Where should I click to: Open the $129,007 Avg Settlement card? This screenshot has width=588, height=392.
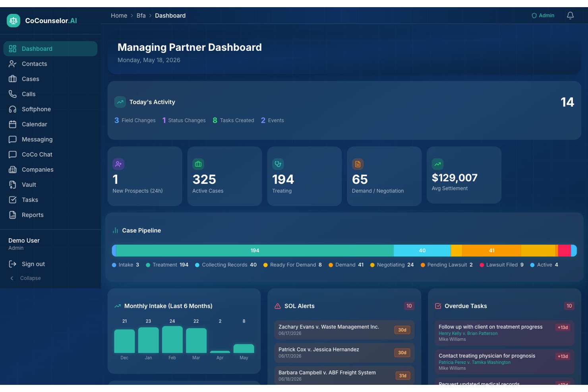click(464, 175)
